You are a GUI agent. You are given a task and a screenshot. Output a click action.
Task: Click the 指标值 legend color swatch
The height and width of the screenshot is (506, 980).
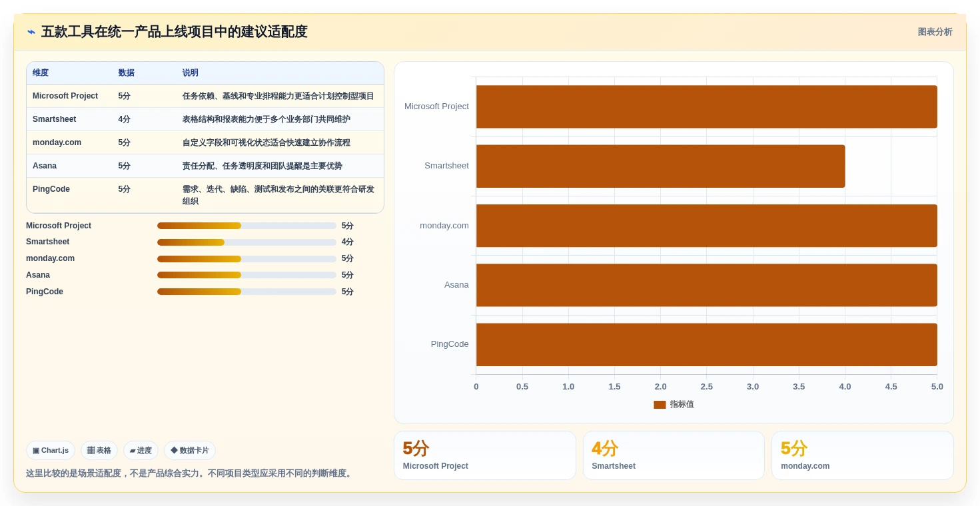pos(660,405)
